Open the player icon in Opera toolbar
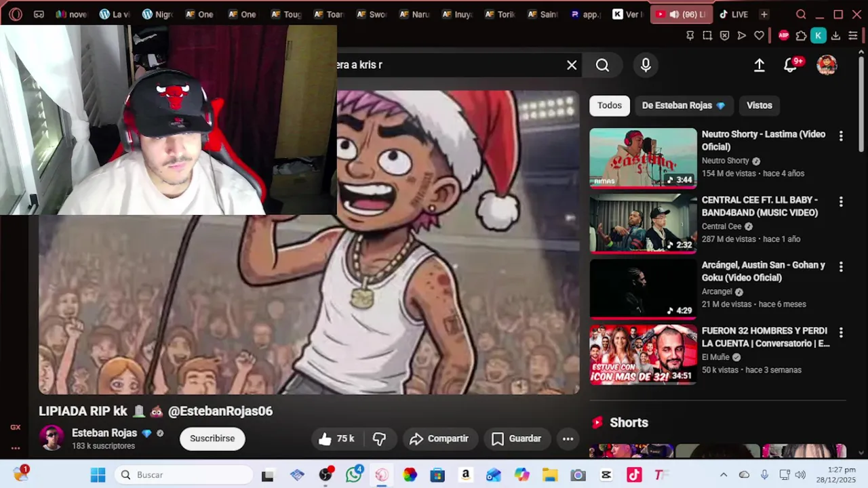Image resolution: width=868 pixels, height=488 pixels. coord(742,35)
